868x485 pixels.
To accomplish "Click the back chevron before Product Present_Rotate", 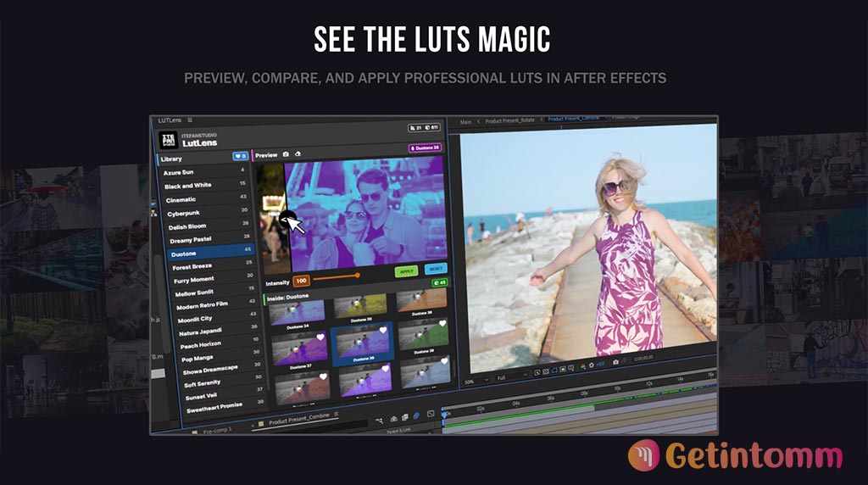I will click(x=479, y=121).
